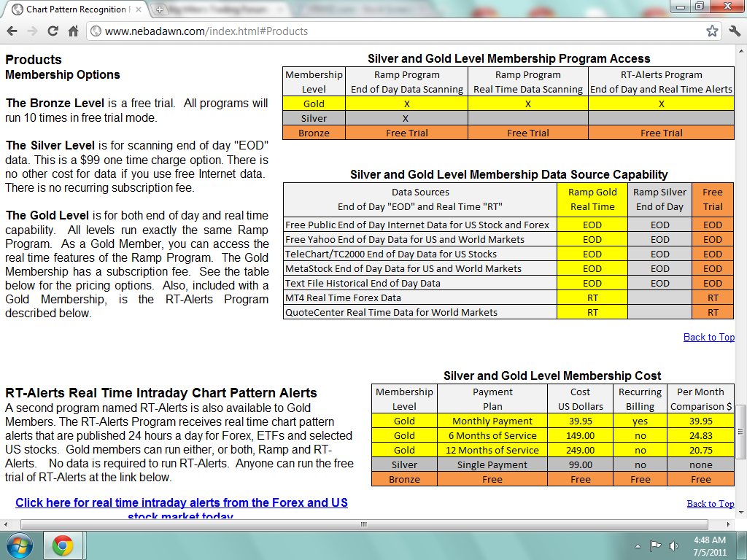The width and height of the screenshot is (747, 560).
Task: Click 'The Silver Level' bold text
Action: coord(52,145)
